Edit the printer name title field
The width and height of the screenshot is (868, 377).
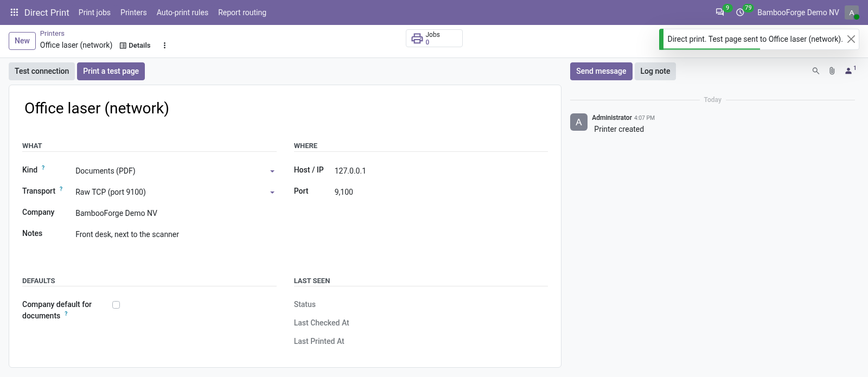point(285,108)
